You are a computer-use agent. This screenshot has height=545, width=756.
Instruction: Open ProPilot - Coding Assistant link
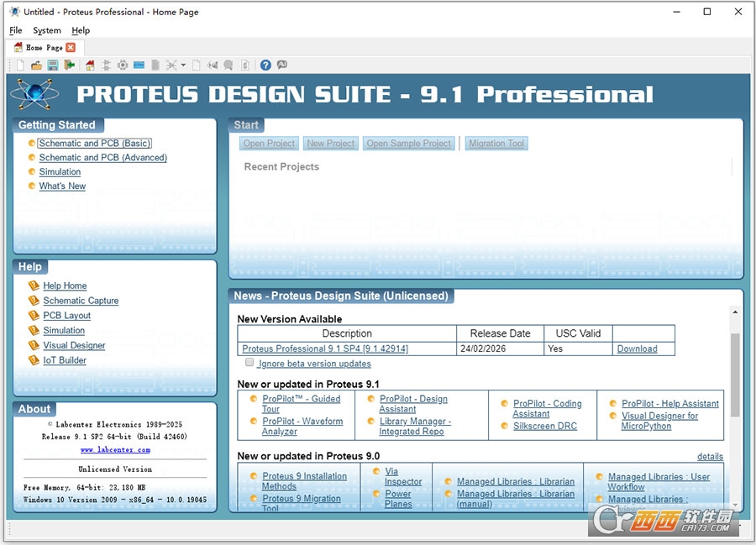click(547, 409)
